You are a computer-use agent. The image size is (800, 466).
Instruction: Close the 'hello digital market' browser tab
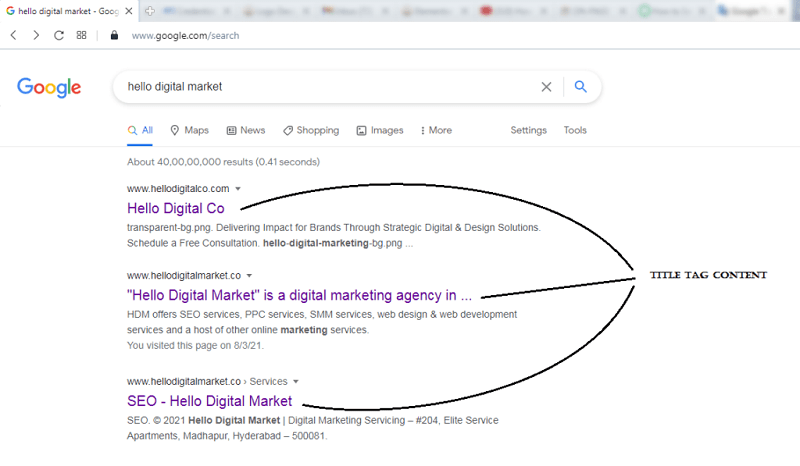coord(129,11)
